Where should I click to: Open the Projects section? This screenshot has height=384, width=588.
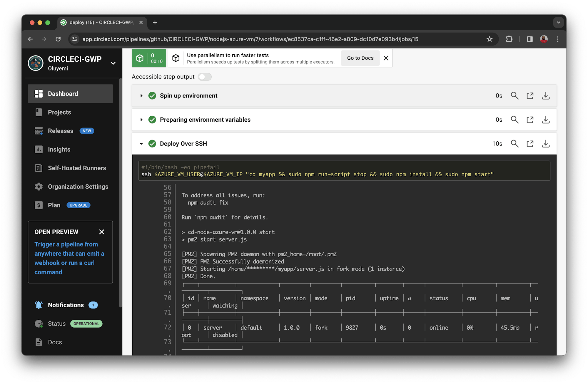(59, 112)
